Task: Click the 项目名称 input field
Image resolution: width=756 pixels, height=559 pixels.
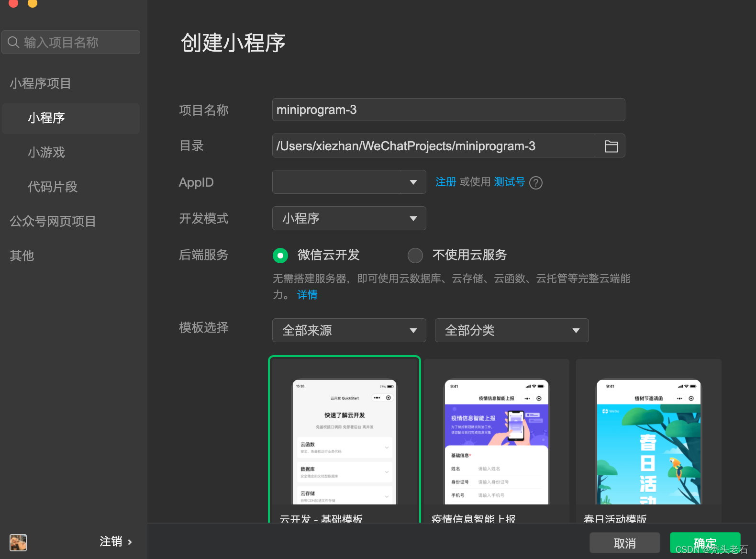Action: 449,110
